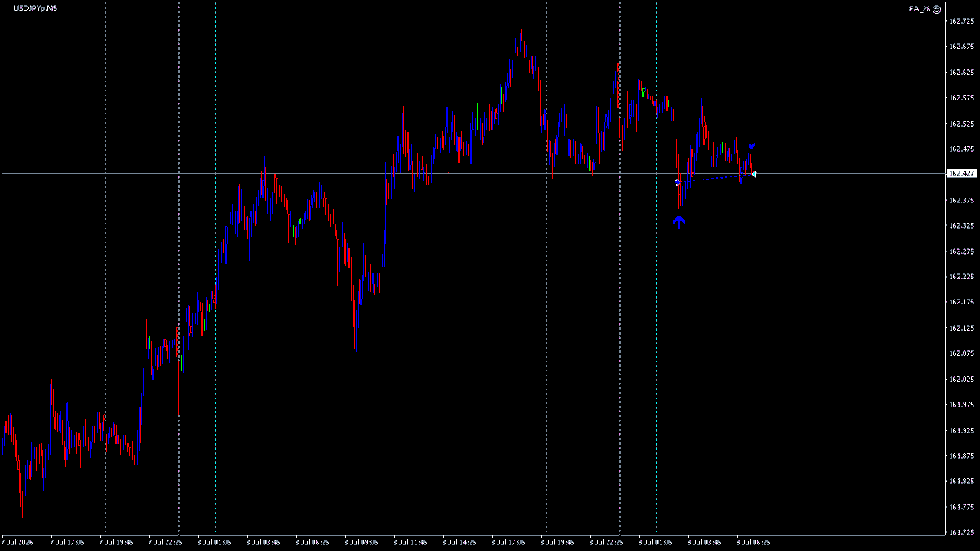Click the 162.225 price axis label
This screenshot has height=551, width=980.
(x=961, y=277)
